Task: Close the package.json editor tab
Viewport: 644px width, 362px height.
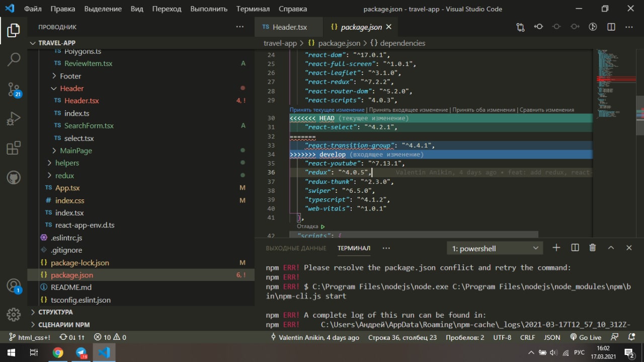Action: pyautogui.click(x=388, y=27)
